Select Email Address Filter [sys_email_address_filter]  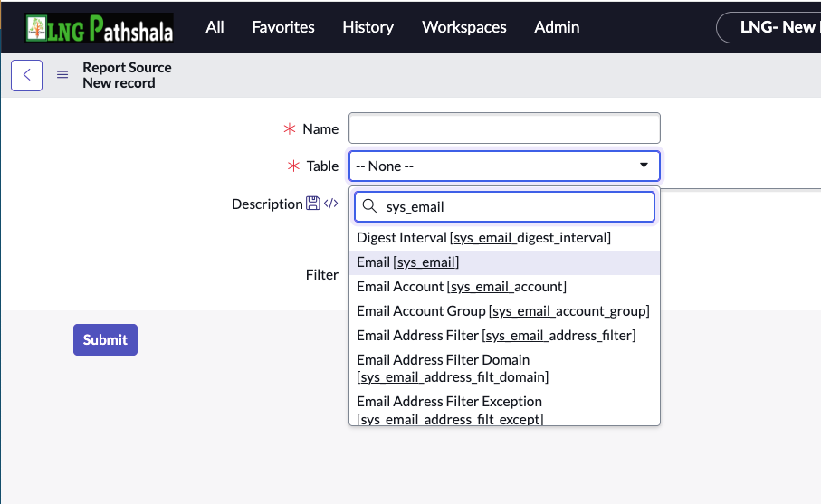504,336
